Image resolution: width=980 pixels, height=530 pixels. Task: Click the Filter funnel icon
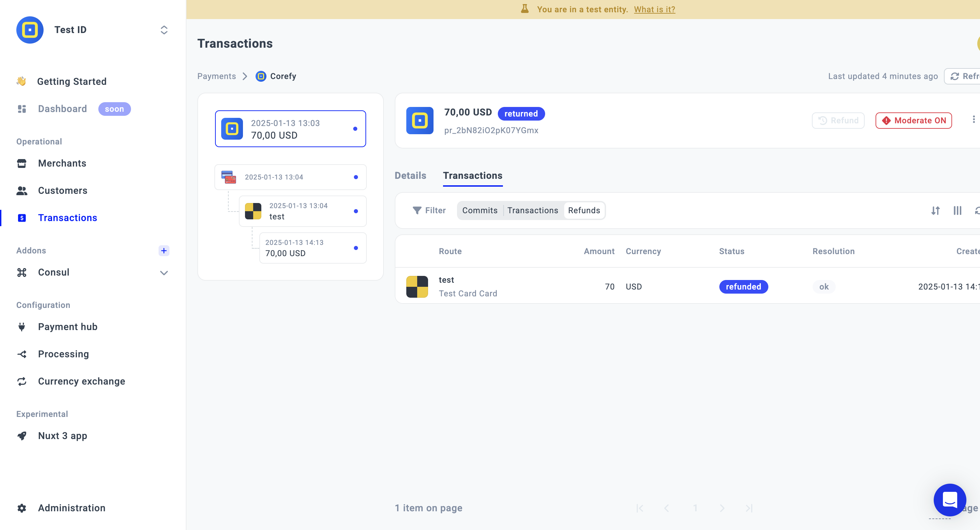[x=417, y=211]
